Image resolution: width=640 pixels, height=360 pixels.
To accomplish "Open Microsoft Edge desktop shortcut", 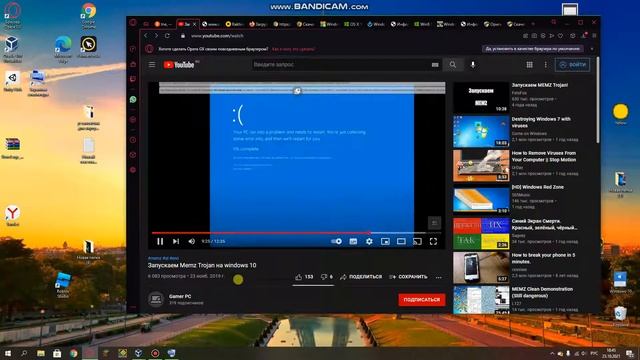I will (x=63, y=49).
